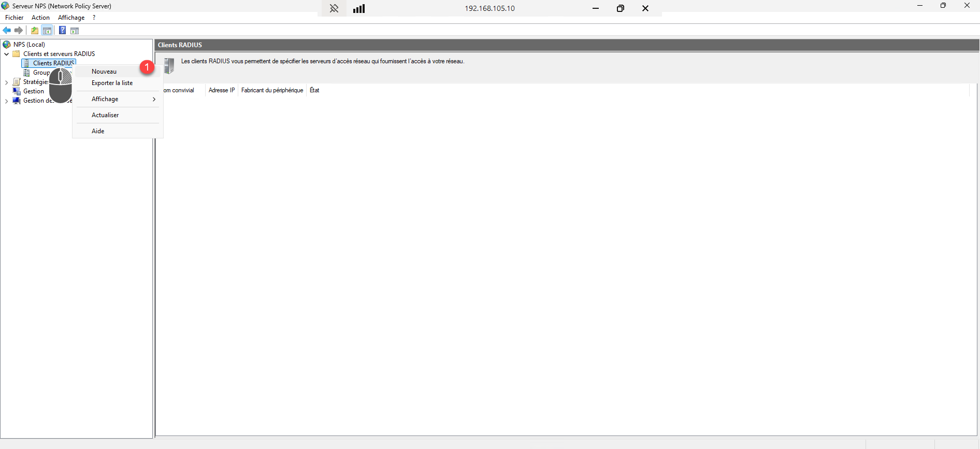Collapse the Clients et serveurs RADIUS node
Screen dimensions: 980x449
(x=6, y=54)
